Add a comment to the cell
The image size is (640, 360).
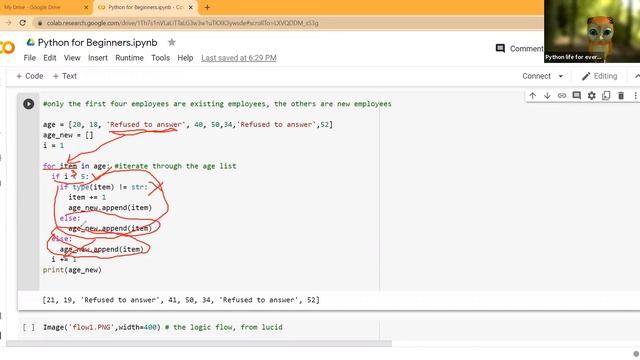coord(576,96)
